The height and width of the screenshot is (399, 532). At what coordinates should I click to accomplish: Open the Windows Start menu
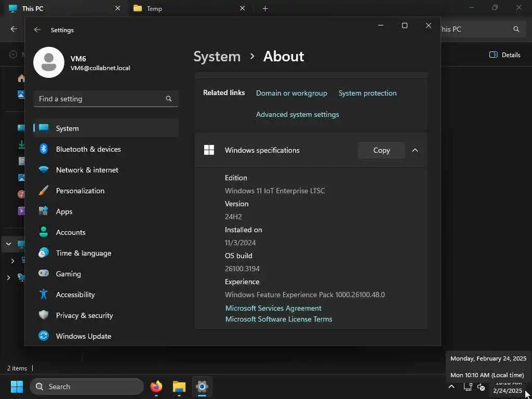[17, 387]
